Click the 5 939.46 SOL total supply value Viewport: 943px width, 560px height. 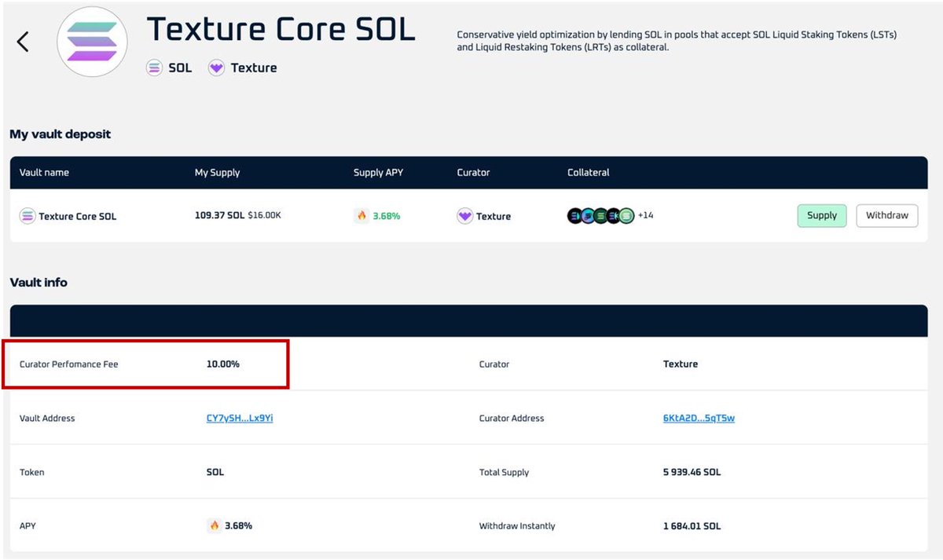[692, 473]
